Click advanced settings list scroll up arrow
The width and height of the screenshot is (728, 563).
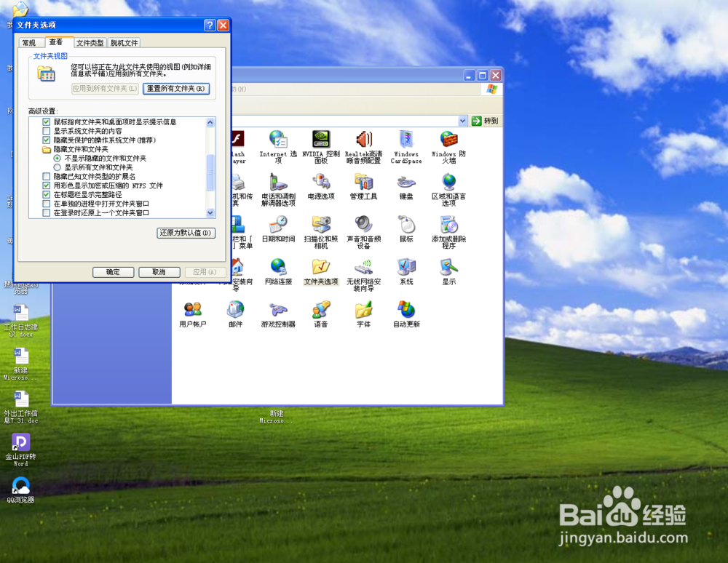[x=210, y=122]
